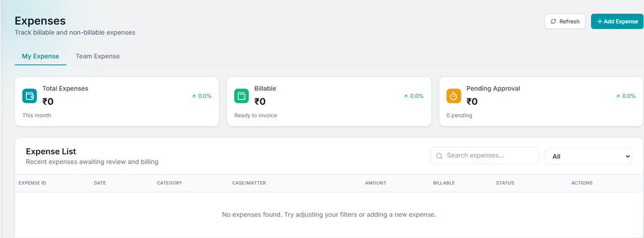Click the BILLABLE column header

pos(444,183)
